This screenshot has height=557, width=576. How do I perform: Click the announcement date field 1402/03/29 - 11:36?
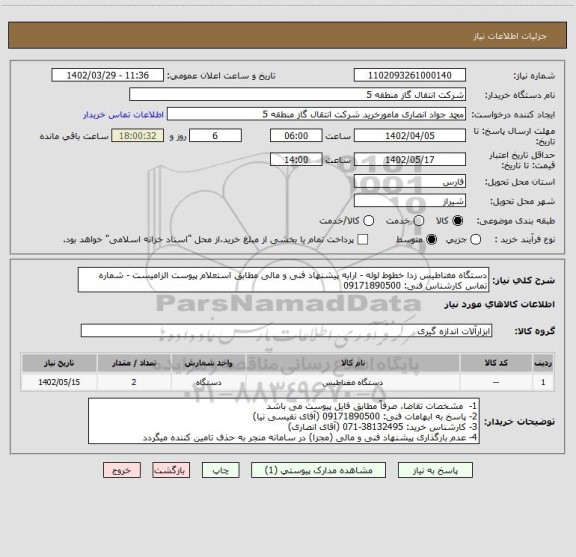pyautogui.click(x=108, y=75)
